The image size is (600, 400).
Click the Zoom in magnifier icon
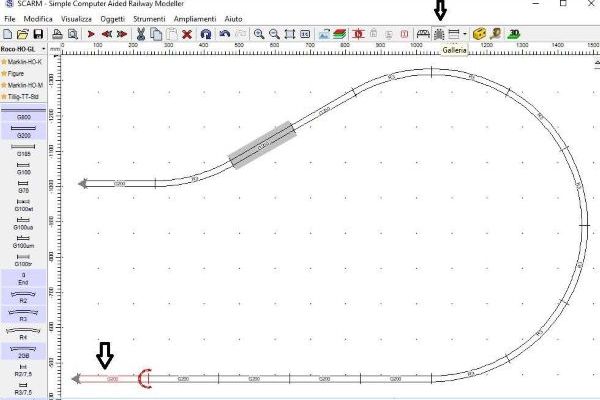259,34
